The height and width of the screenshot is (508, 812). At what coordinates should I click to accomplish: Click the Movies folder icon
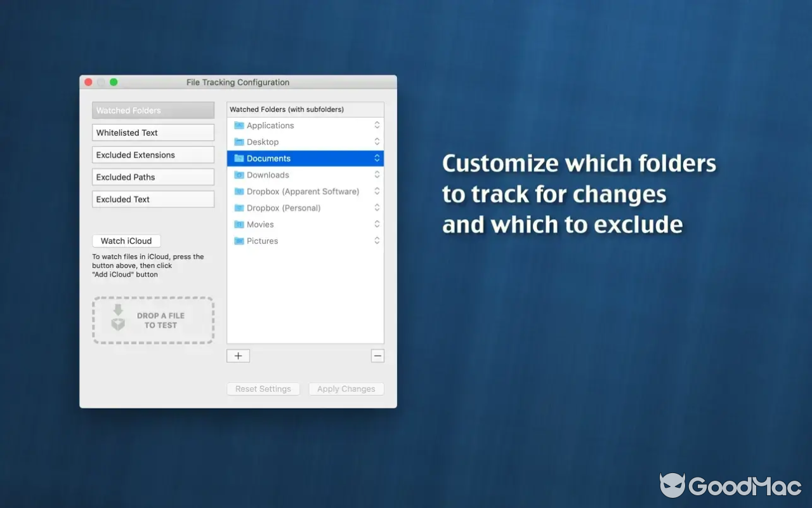239,224
